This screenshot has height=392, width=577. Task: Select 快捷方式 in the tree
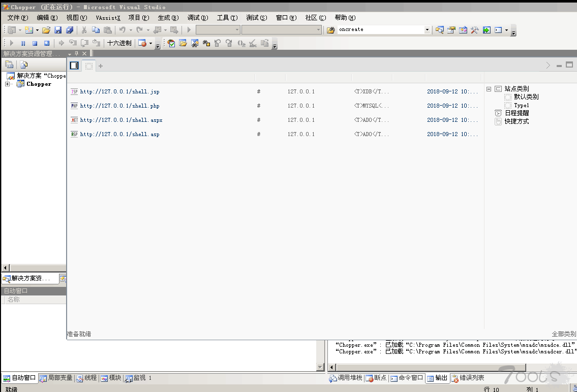tap(517, 121)
